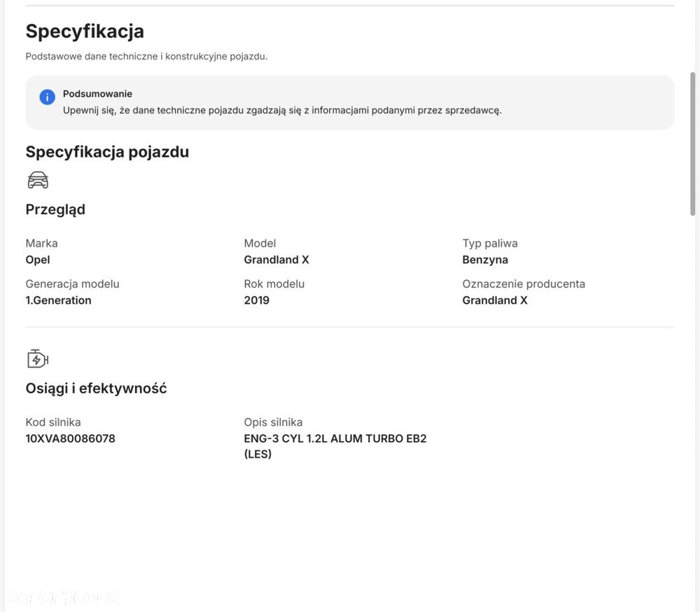Screen dimensions: 700x612
Task: Click the engine icon above Osiągi i efektywność
Action: 38,359
